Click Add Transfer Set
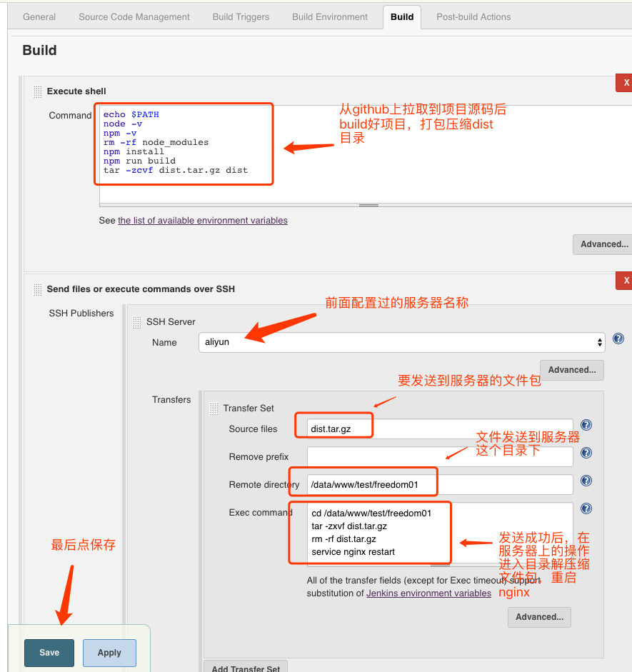 (x=245, y=668)
